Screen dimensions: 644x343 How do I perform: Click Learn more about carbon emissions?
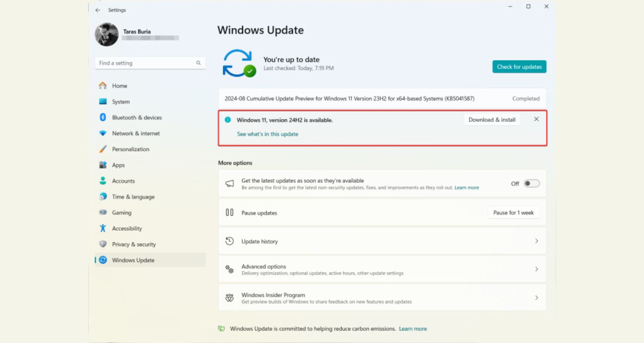413,329
